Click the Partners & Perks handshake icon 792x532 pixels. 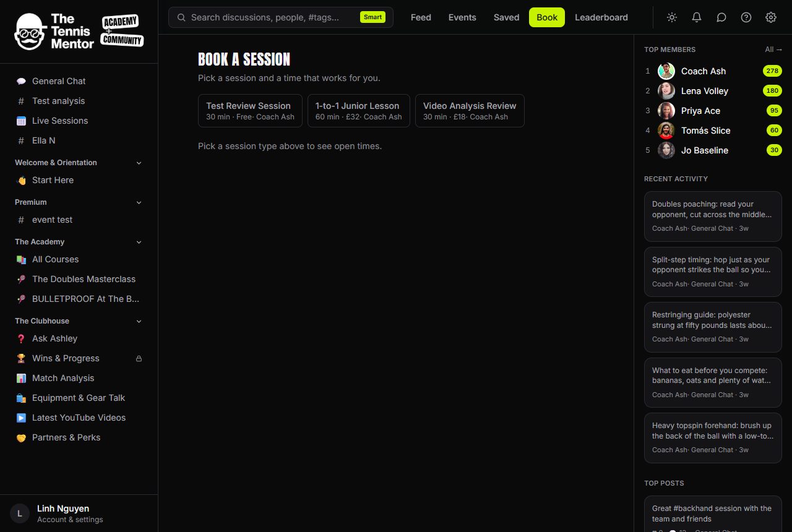[x=21, y=437]
